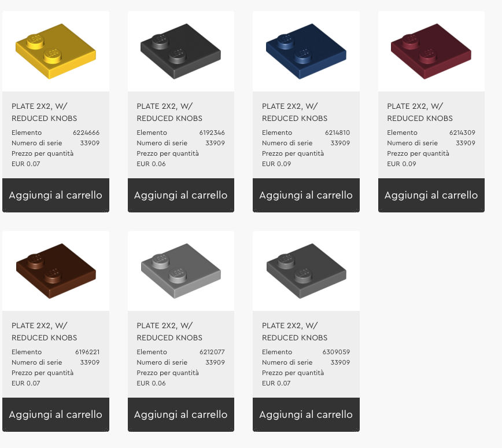The height and width of the screenshot is (448, 502).
Task: Click the title of element 6214309
Action: [420, 112]
